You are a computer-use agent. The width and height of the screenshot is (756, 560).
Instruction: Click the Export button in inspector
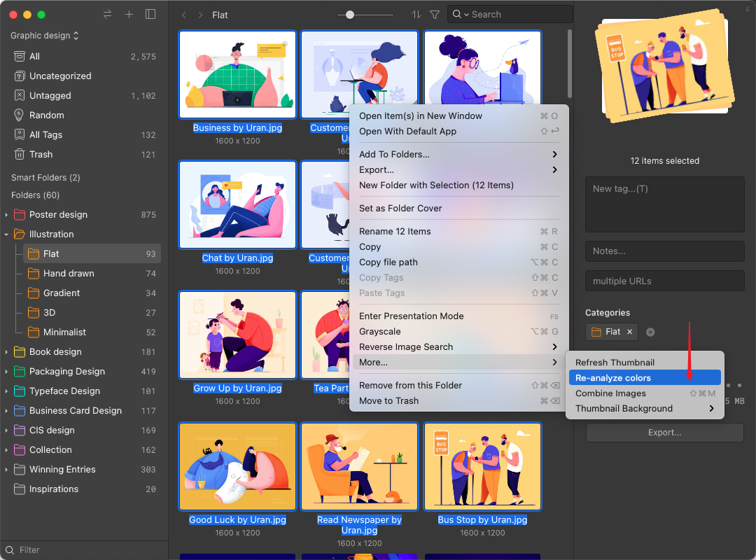[664, 433]
